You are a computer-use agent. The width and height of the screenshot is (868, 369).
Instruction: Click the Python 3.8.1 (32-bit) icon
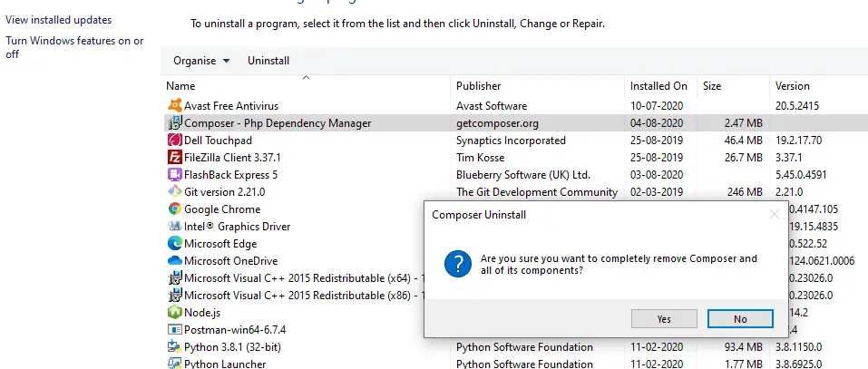tap(174, 347)
